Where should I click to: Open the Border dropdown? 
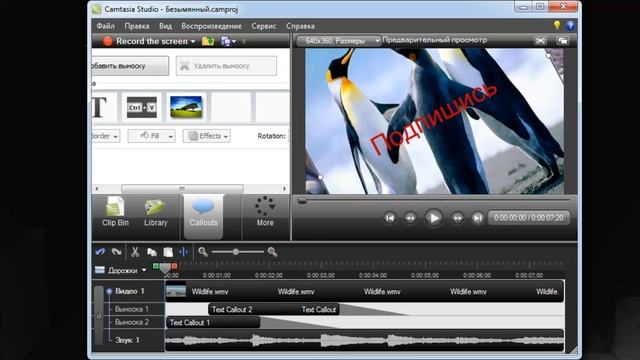click(106, 136)
